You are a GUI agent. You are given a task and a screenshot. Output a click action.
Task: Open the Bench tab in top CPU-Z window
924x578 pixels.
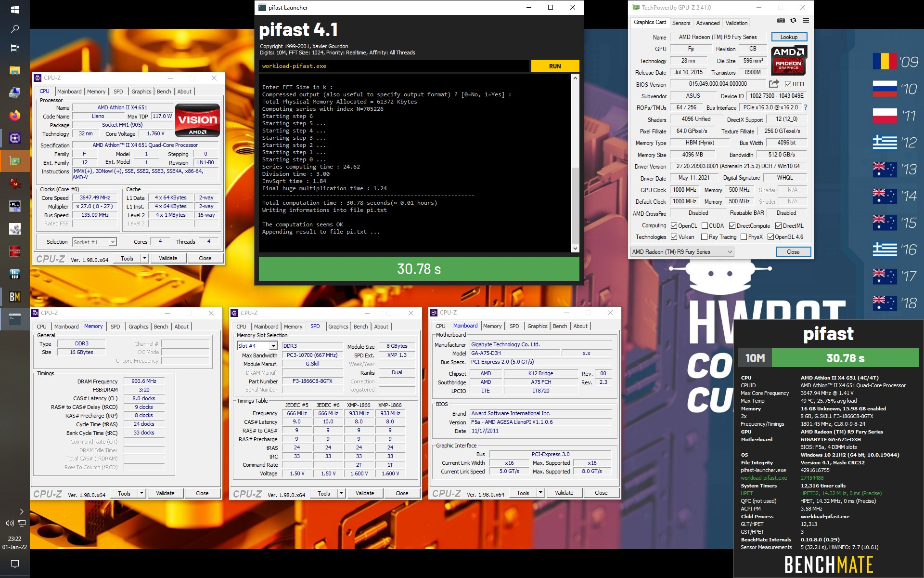click(164, 92)
